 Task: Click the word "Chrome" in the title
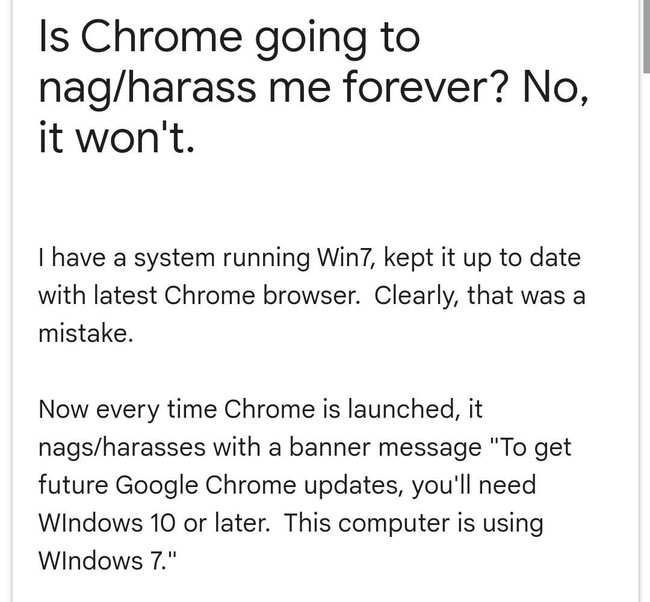coord(164,37)
